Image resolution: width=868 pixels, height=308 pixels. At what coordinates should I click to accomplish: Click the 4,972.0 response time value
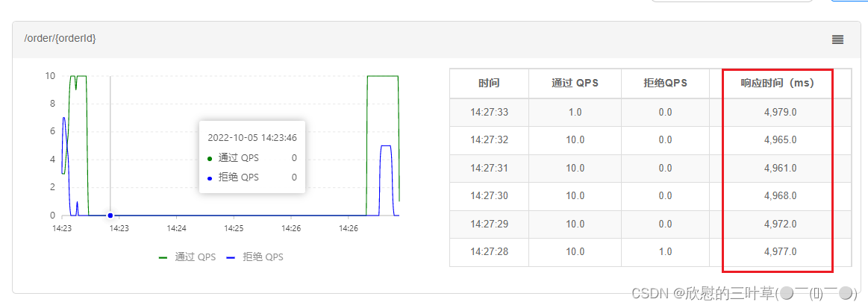click(781, 224)
